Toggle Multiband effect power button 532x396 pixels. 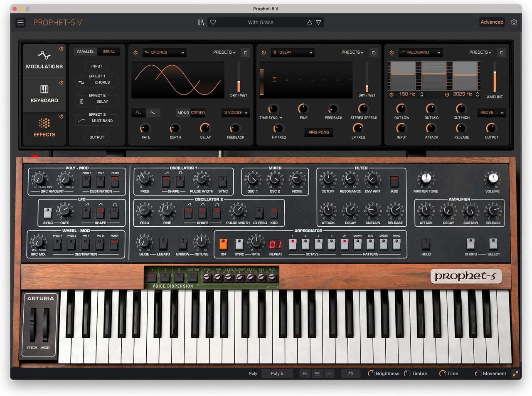(392, 52)
